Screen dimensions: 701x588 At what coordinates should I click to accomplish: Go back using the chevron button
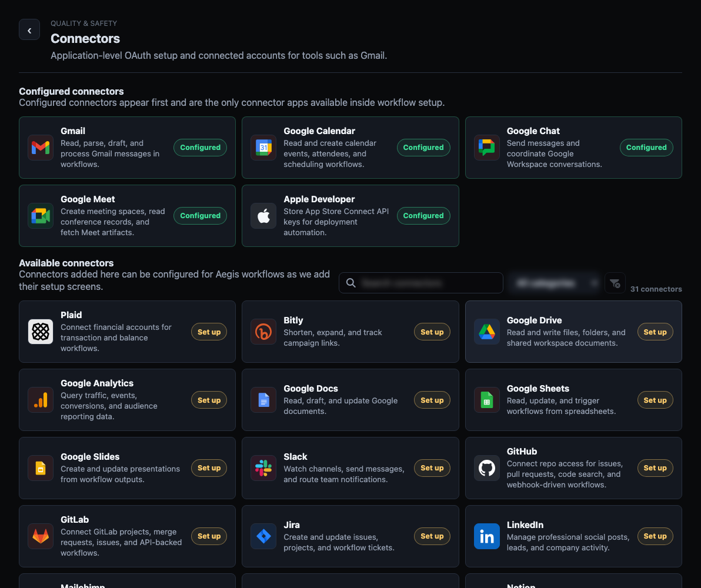pos(29,30)
